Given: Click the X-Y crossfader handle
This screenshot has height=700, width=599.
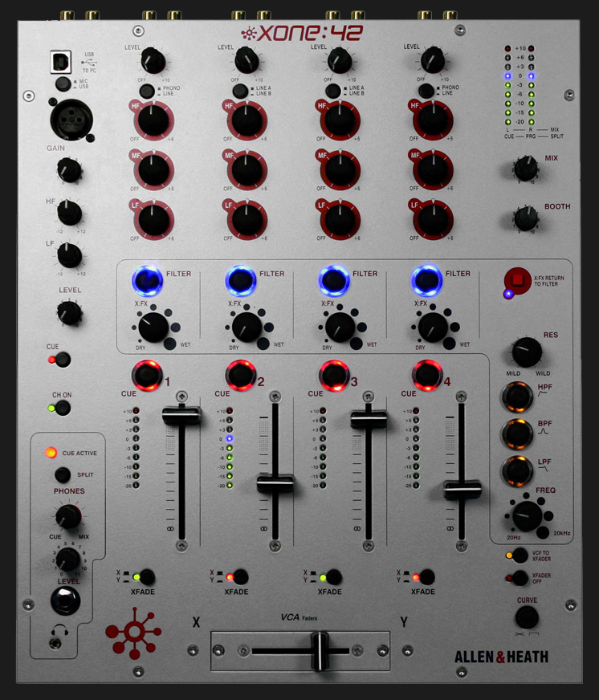Looking at the screenshot, I should [x=320, y=650].
